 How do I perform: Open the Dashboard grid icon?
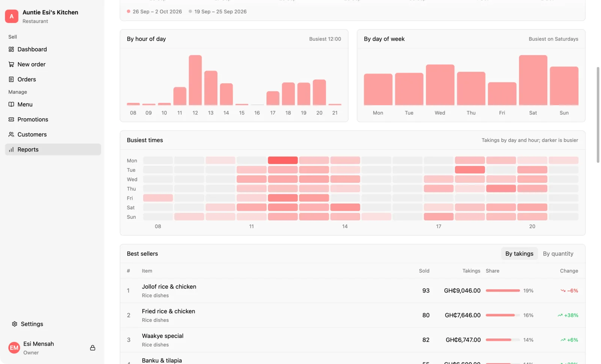pos(11,49)
